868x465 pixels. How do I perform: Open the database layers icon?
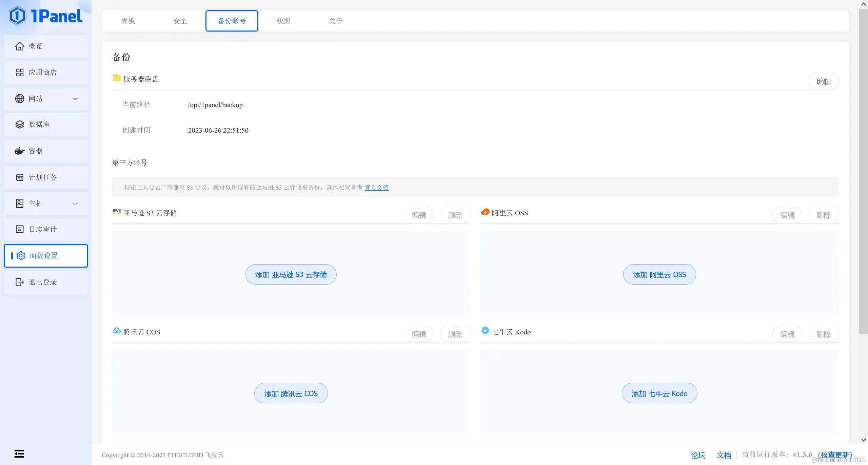coord(20,124)
